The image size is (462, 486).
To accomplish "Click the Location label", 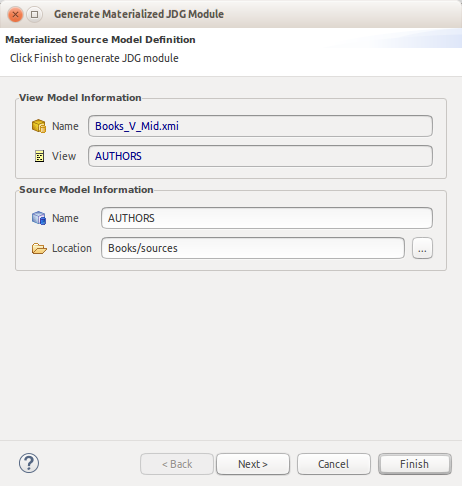I will 72,248.
